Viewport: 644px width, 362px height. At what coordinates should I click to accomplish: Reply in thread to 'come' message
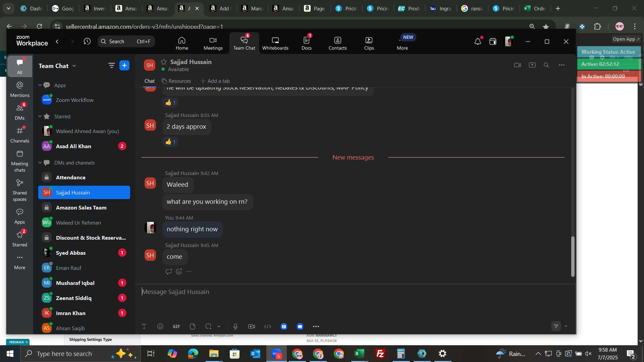click(169, 271)
